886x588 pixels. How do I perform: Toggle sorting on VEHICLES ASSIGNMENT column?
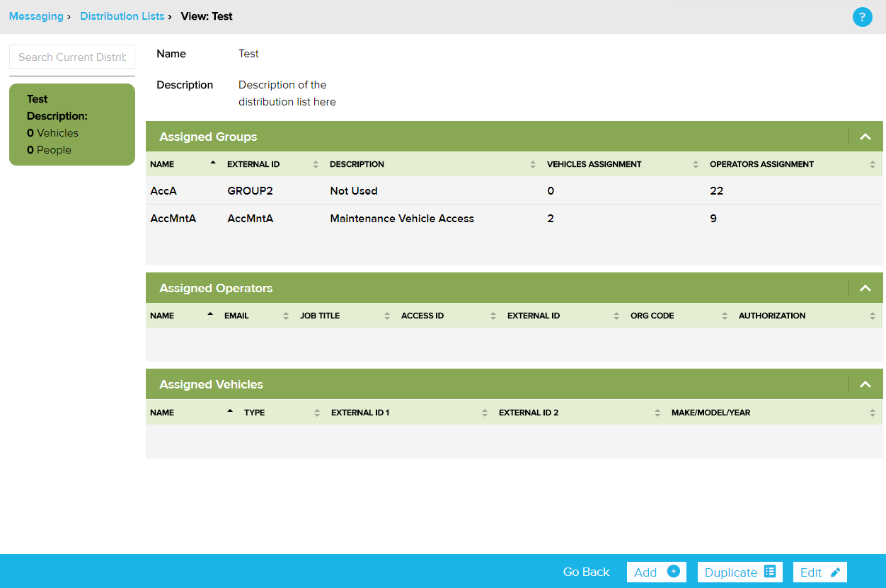click(x=695, y=163)
